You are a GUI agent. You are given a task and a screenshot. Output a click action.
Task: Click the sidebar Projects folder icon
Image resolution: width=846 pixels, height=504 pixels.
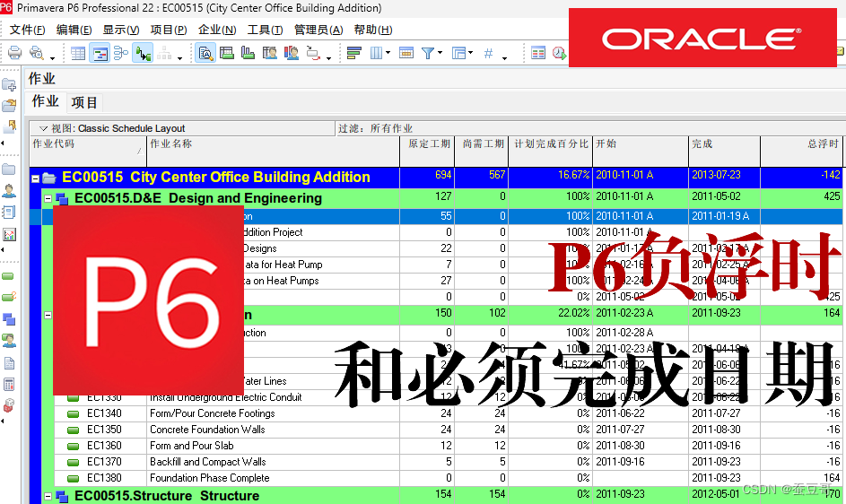click(9, 169)
